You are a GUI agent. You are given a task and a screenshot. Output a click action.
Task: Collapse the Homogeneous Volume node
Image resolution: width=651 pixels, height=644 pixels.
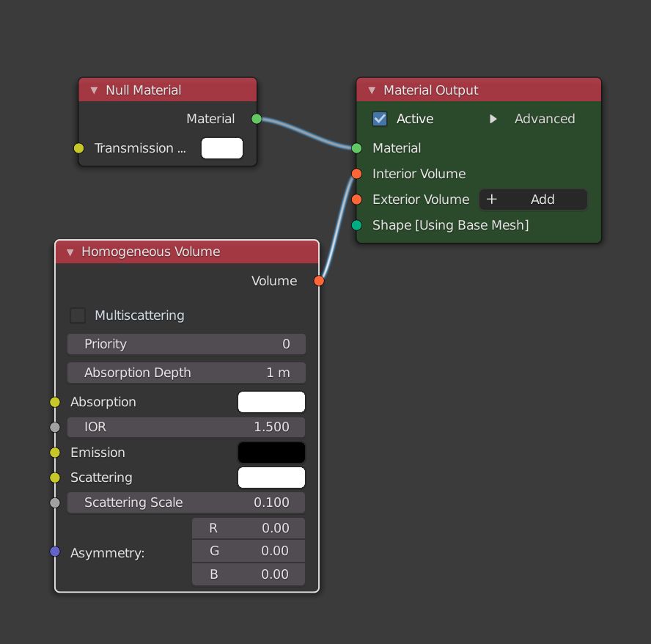(70, 252)
